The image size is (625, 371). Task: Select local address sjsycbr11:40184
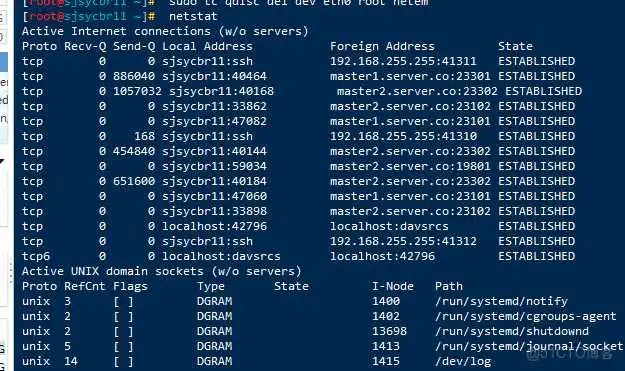coord(214,182)
